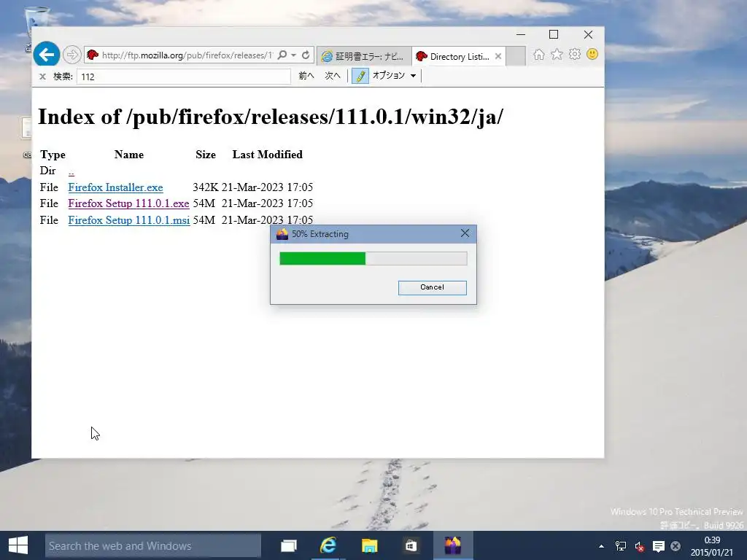Open the Tools gear icon
The image size is (747, 560).
tap(575, 54)
